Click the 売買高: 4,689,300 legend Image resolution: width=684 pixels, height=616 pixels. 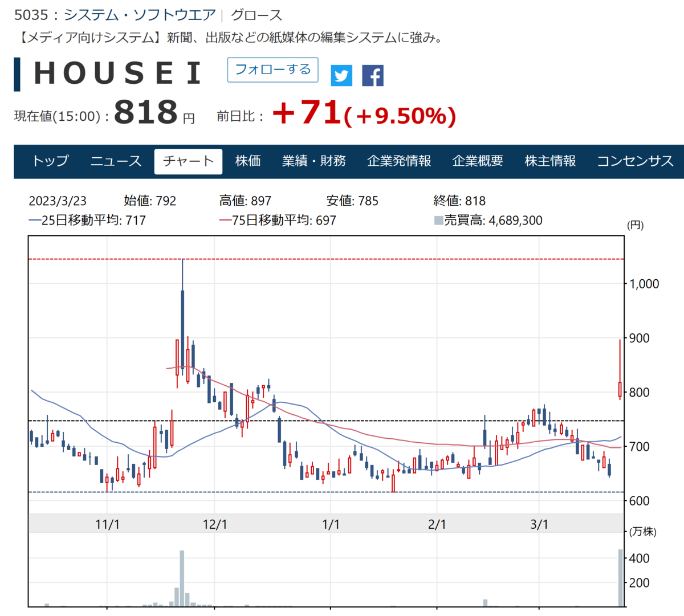(x=488, y=221)
